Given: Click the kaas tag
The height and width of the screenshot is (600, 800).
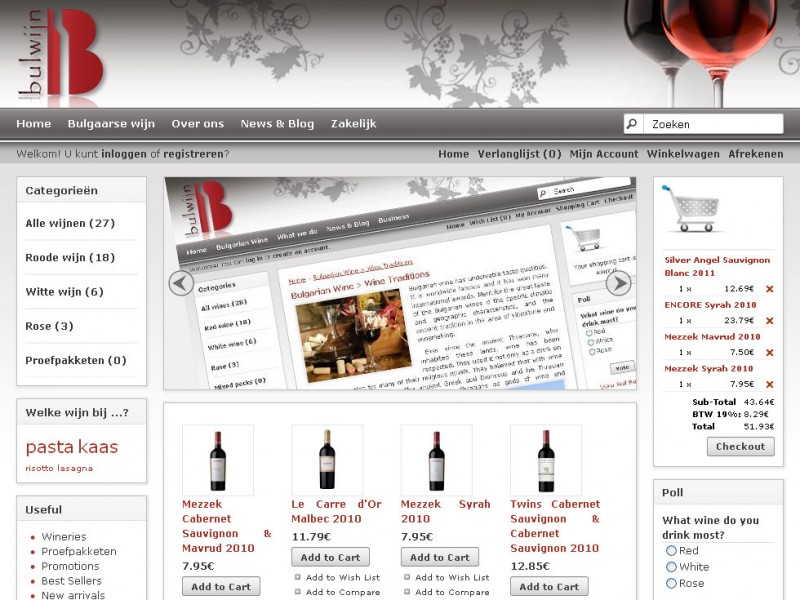Looking at the screenshot, I should click(x=98, y=447).
